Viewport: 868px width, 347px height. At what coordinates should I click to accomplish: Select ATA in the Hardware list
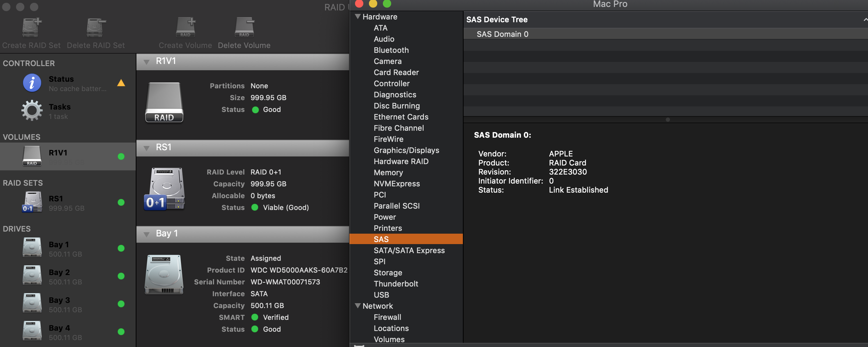(380, 28)
